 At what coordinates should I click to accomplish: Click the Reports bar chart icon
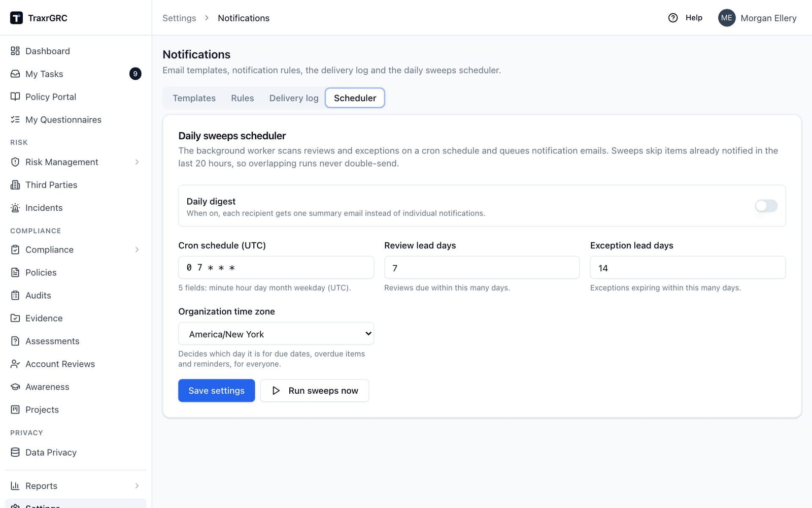15,486
